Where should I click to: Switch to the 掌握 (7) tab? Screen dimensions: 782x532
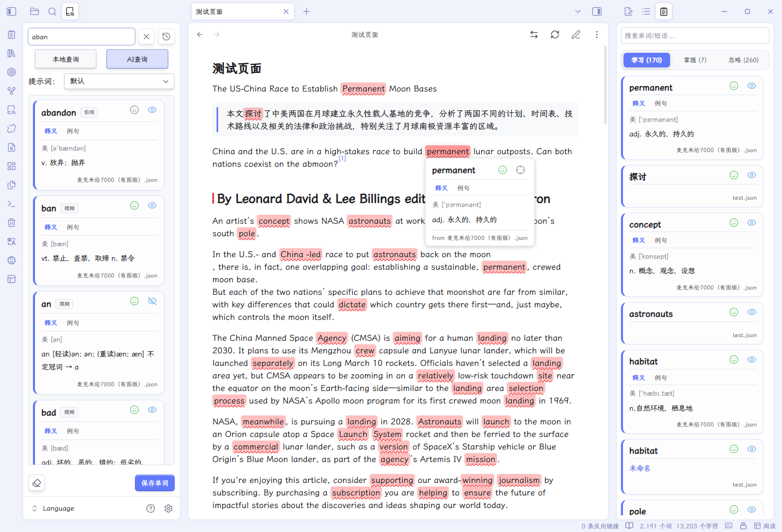point(695,60)
